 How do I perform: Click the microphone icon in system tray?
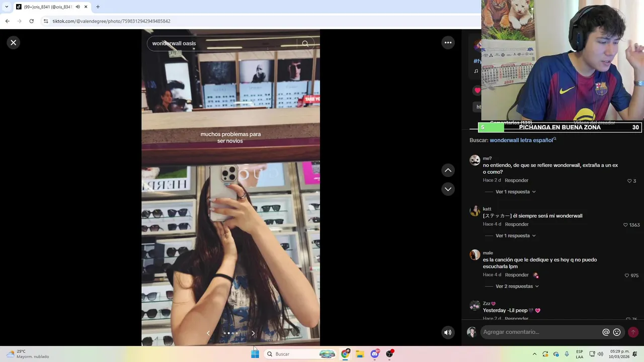pyautogui.click(x=567, y=354)
